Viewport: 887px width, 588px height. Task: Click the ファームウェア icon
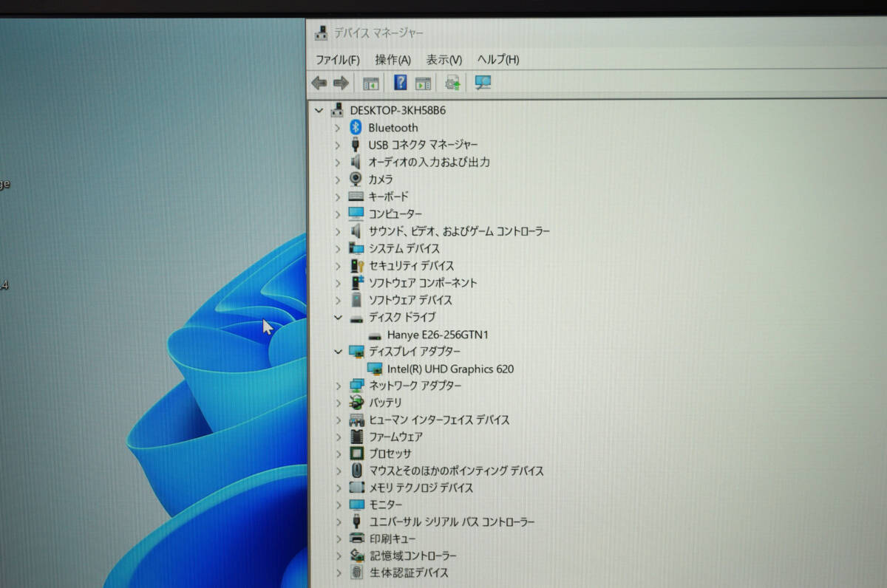[357, 437]
